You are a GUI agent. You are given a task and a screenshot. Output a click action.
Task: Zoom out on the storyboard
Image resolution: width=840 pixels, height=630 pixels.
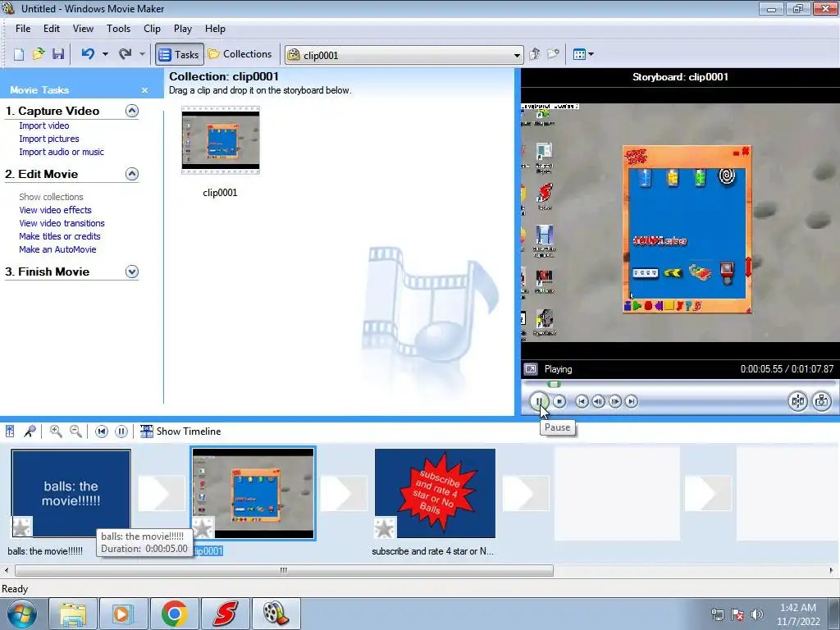tap(76, 431)
